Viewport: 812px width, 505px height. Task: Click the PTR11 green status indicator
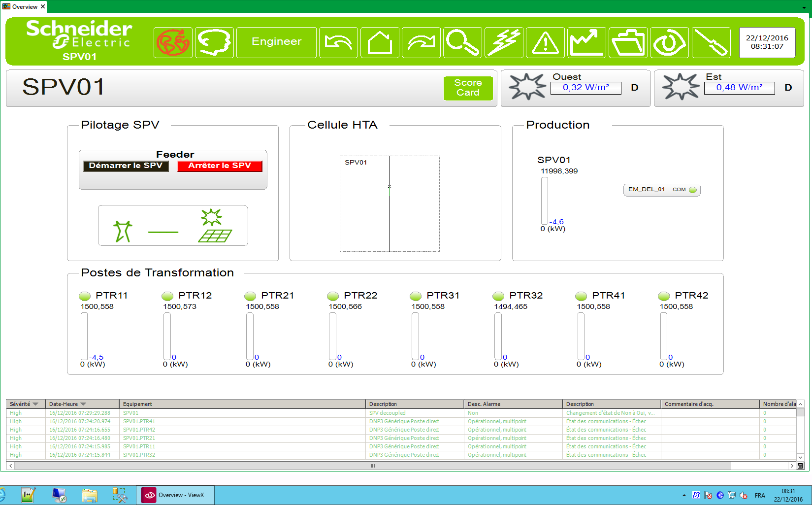point(85,296)
